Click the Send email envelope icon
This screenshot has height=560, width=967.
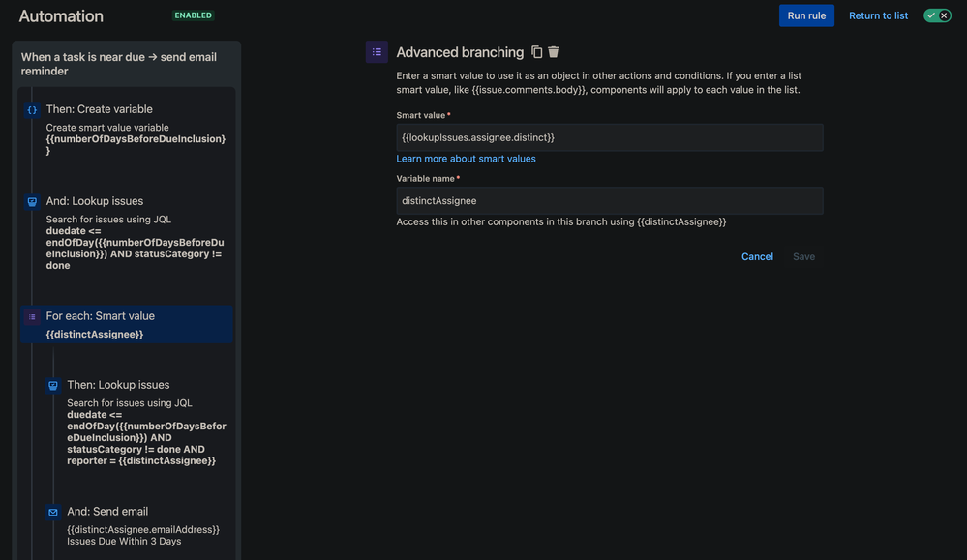coord(53,512)
